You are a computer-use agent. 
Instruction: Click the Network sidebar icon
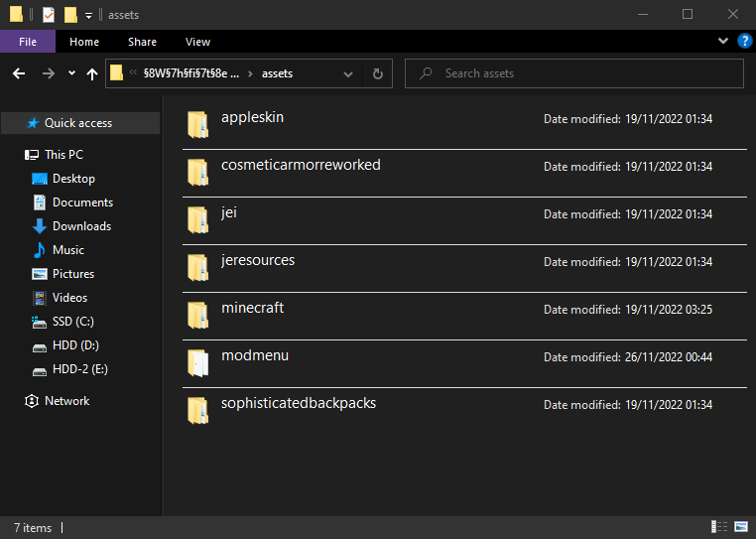tap(32, 401)
